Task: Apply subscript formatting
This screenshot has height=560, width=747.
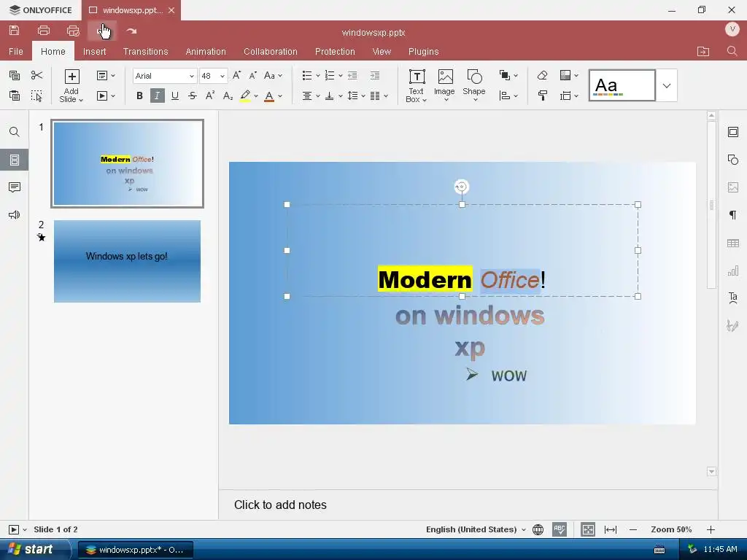Action: pos(228,96)
